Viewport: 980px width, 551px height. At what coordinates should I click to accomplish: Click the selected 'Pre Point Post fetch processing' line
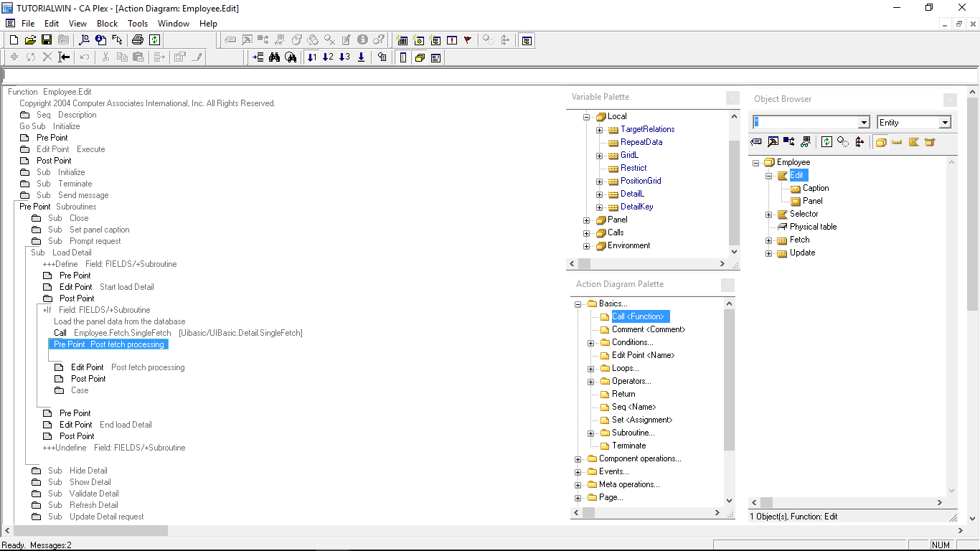coord(108,344)
